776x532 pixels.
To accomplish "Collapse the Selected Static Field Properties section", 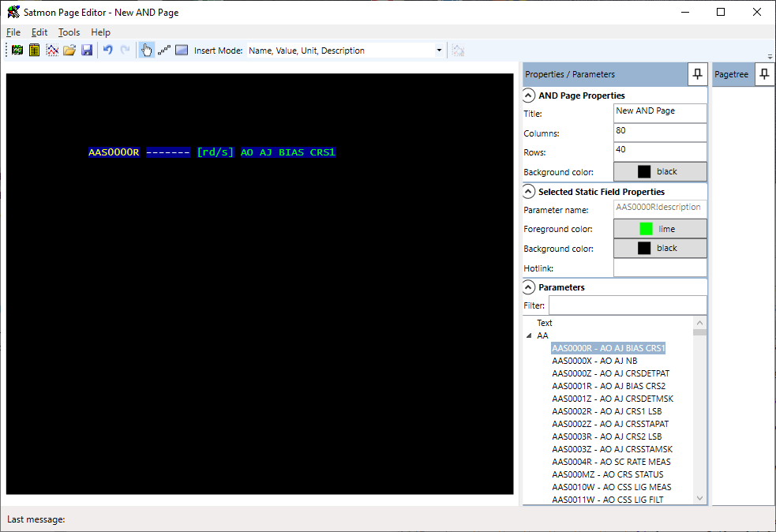I will [529, 192].
